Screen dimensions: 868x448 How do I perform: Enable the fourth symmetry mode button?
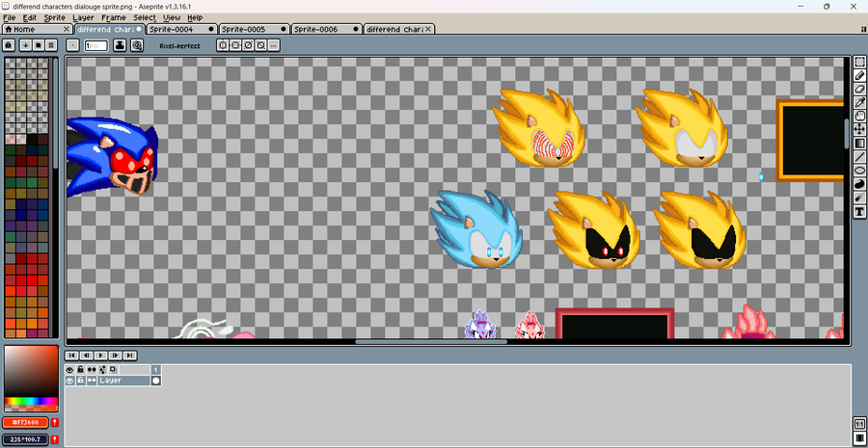click(260, 45)
